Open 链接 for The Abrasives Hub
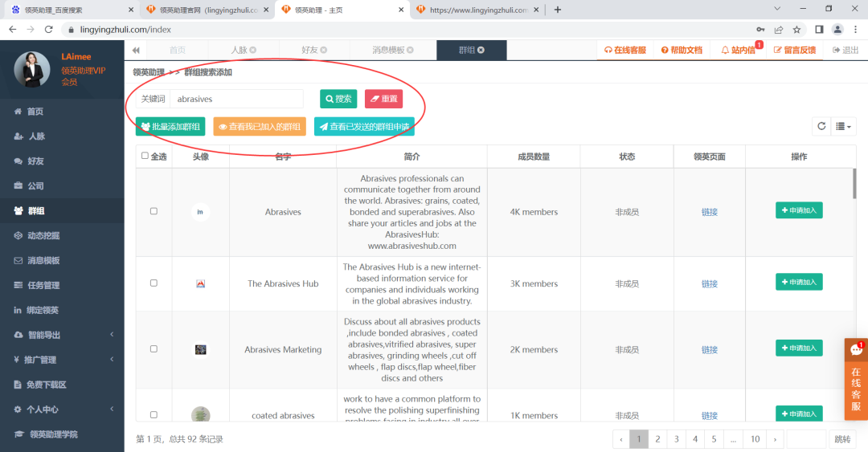The height and width of the screenshot is (452, 868). (710, 284)
